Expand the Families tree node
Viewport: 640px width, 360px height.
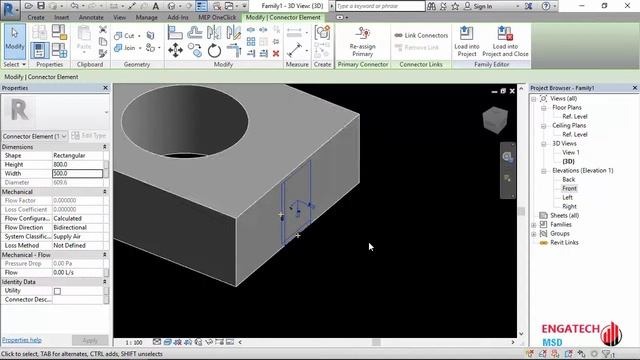click(534, 225)
